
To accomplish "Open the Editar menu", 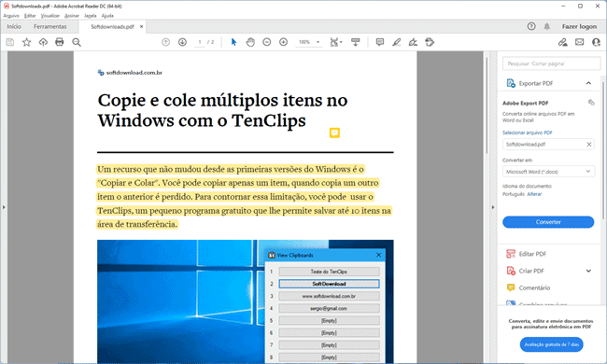I will click(x=30, y=16).
